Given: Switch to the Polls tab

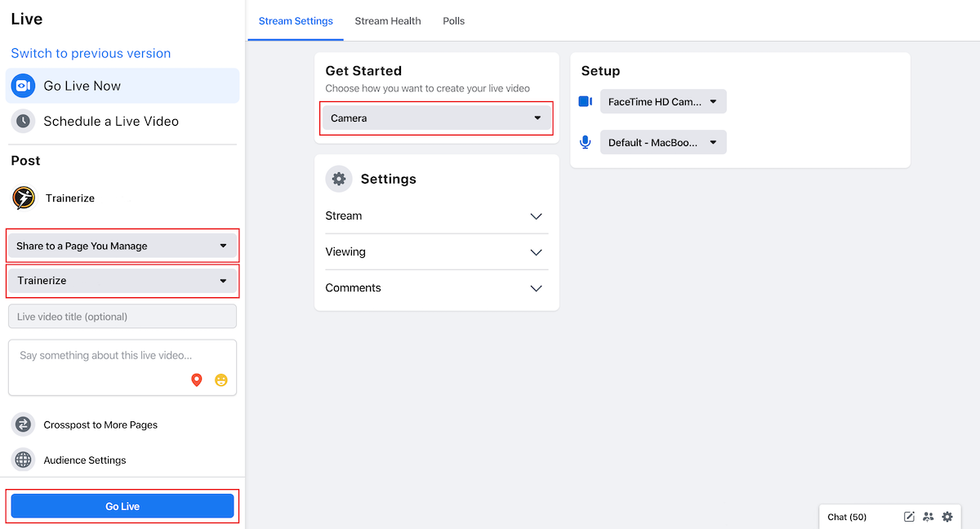Looking at the screenshot, I should [453, 21].
